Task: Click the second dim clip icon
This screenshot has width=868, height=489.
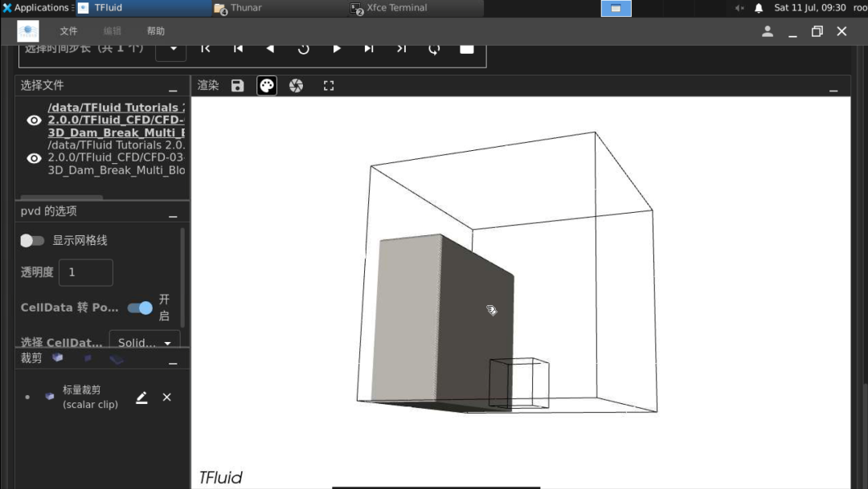Action: [88, 358]
